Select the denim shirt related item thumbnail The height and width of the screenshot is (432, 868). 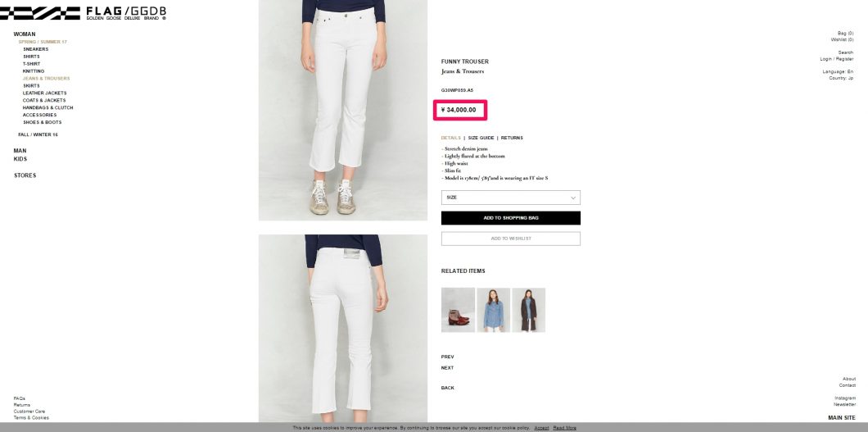click(x=493, y=310)
